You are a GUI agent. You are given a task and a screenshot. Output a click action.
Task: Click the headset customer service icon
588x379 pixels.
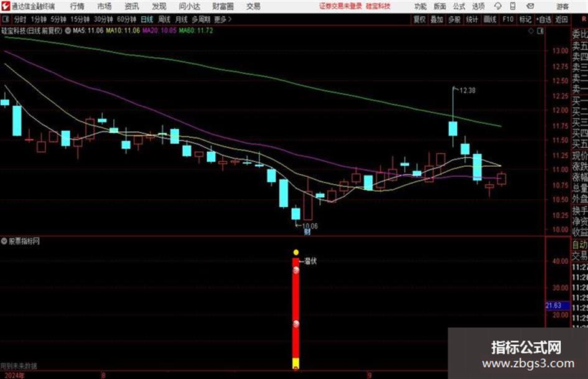[x=498, y=6]
